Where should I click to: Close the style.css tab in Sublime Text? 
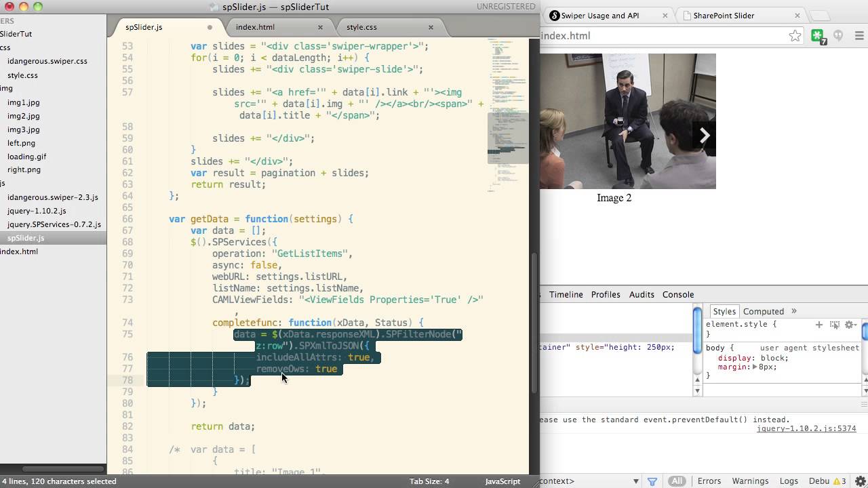[x=431, y=27]
